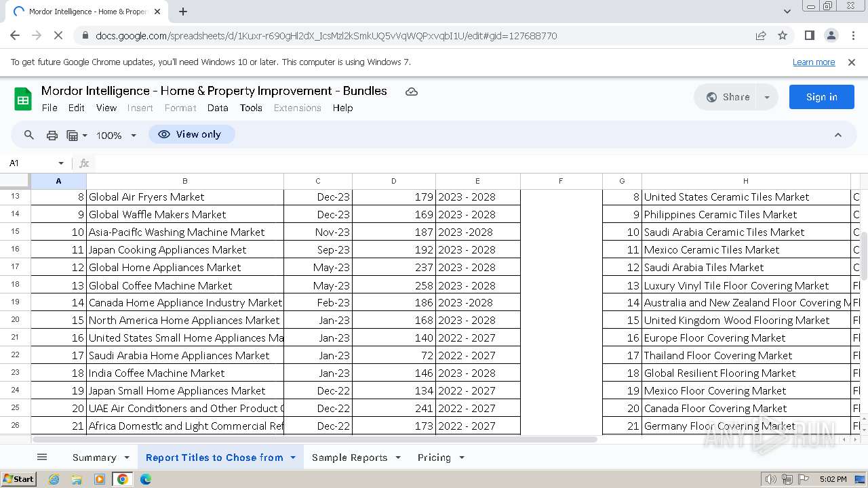Select the value 258 cell
The width and height of the screenshot is (868, 488).
point(394,285)
